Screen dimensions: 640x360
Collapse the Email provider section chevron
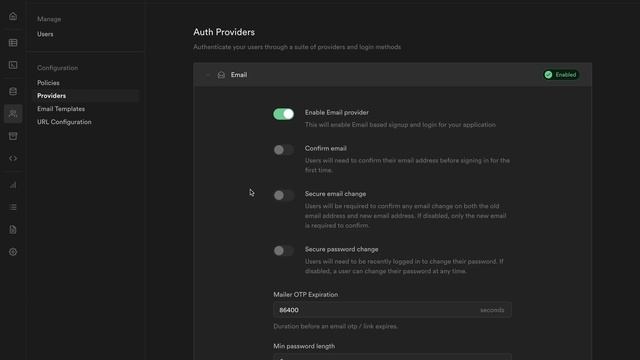click(x=207, y=75)
